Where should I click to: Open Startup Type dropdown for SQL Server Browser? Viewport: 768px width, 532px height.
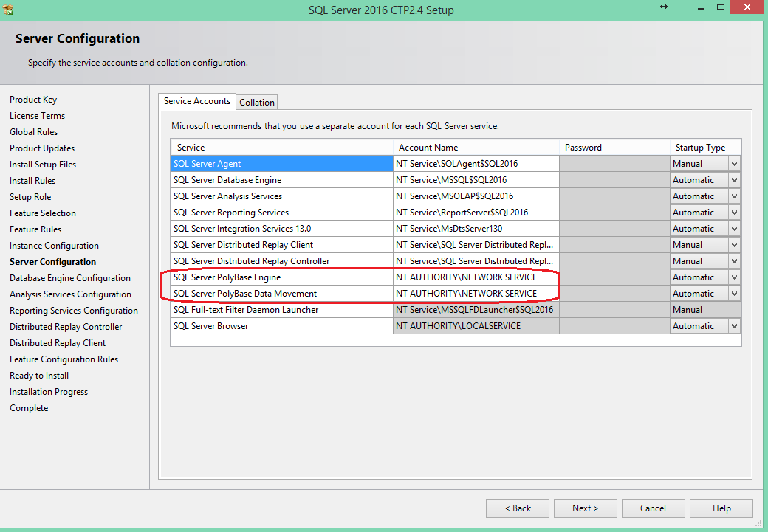(734, 326)
